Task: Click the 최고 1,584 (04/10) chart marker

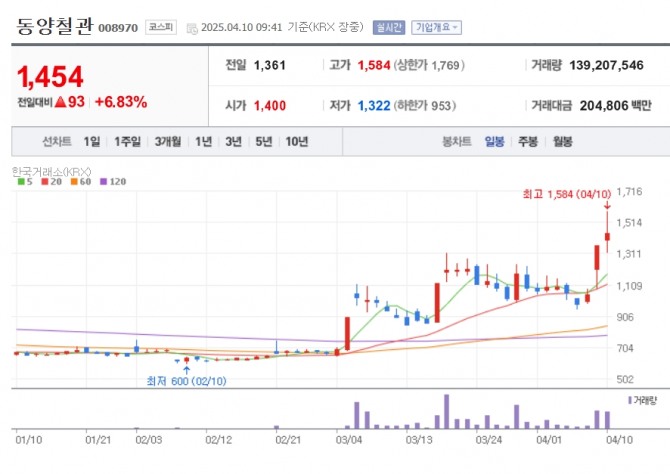Action: 567,194
